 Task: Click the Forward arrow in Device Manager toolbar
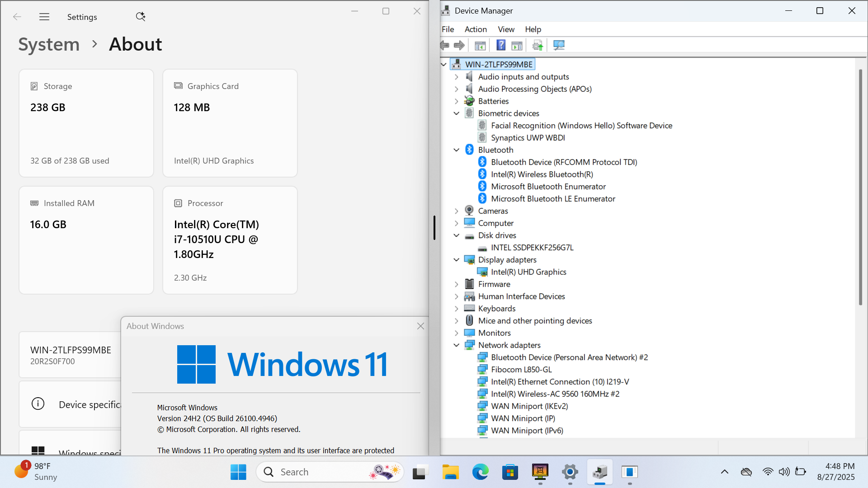point(459,45)
